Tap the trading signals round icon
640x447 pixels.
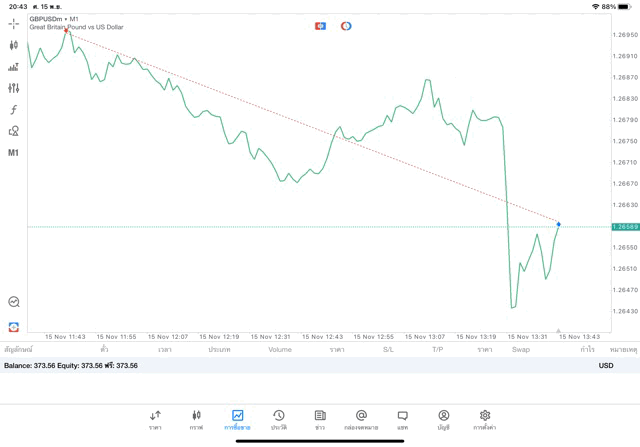tap(14, 301)
